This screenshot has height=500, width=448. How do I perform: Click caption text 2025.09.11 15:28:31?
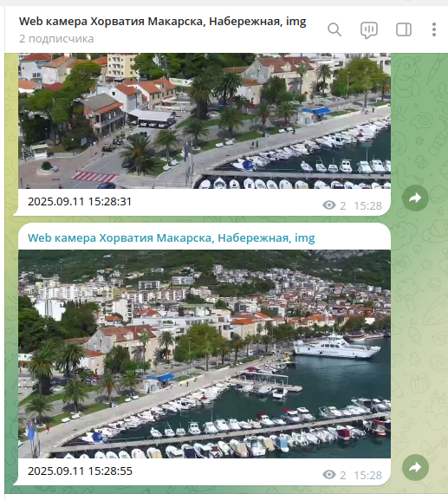pyautogui.click(x=80, y=202)
